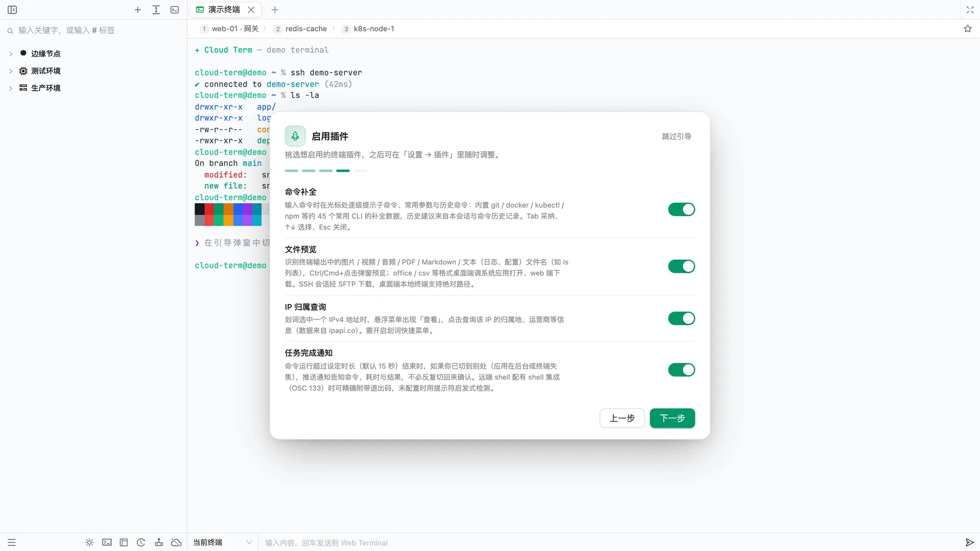Select the k8s-node-1 session tab
This screenshot has height=551, width=980.
click(x=368, y=29)
